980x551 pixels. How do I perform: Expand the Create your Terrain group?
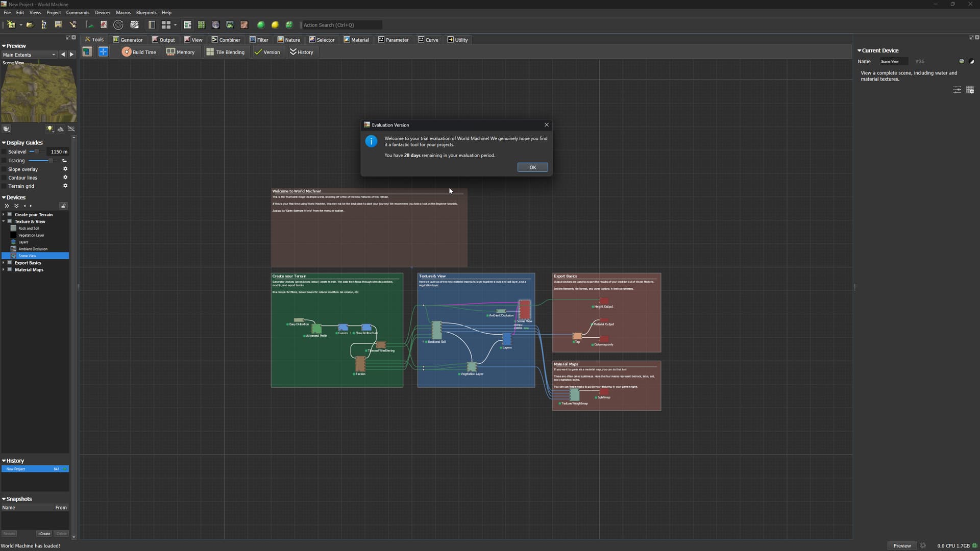(4, 215)
